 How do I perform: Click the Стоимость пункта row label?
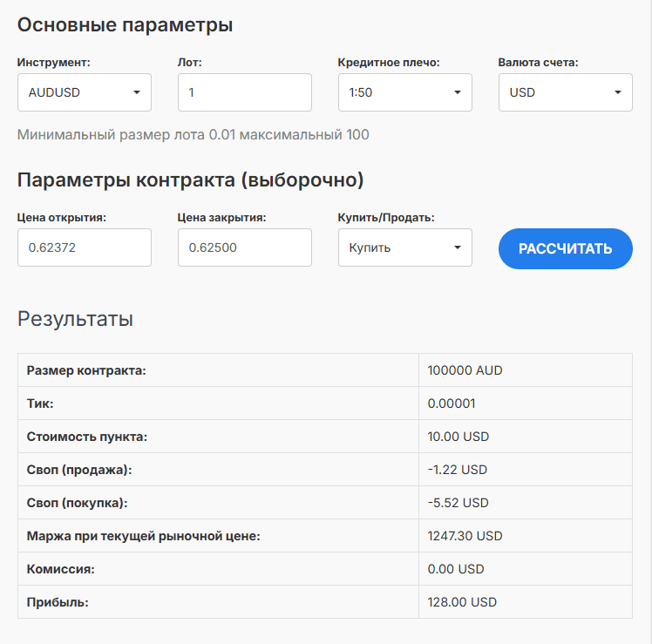pos(87,437)
